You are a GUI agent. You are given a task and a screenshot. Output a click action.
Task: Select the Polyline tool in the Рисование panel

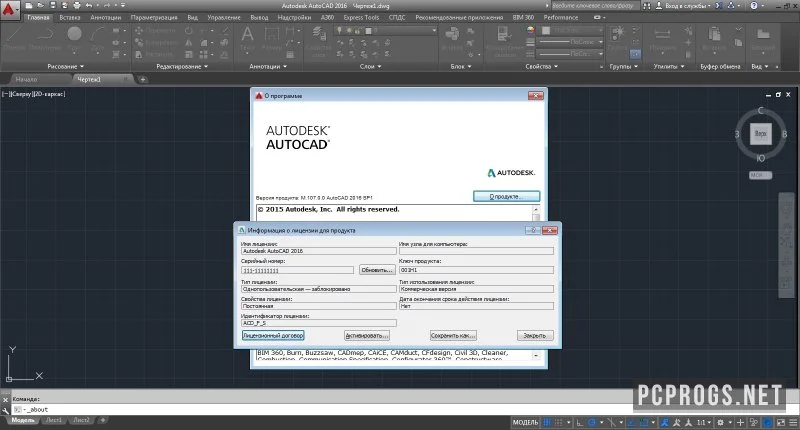46,36
